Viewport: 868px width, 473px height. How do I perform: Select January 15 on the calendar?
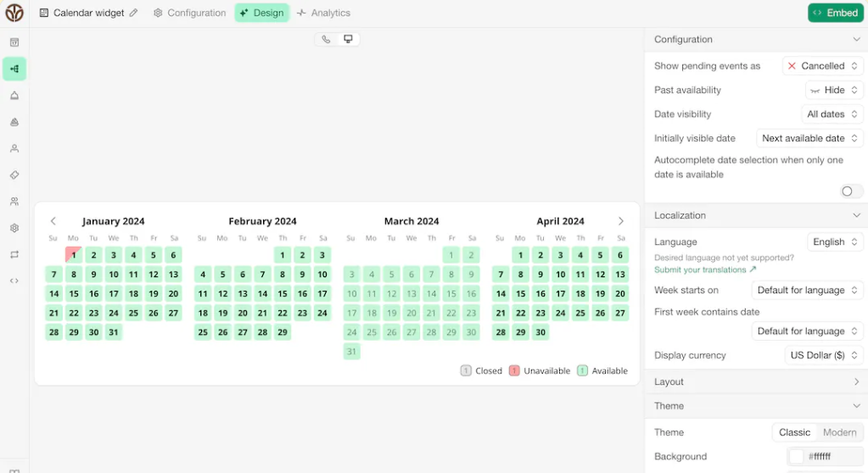pyautogui.click(x=74, y=294)
